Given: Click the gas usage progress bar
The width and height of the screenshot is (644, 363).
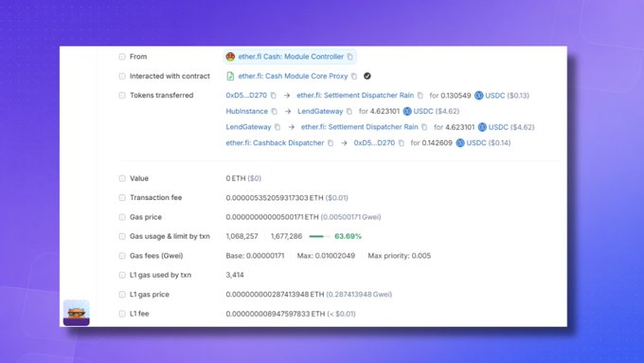Looking at the screenshot, I should tap(319, 236).
